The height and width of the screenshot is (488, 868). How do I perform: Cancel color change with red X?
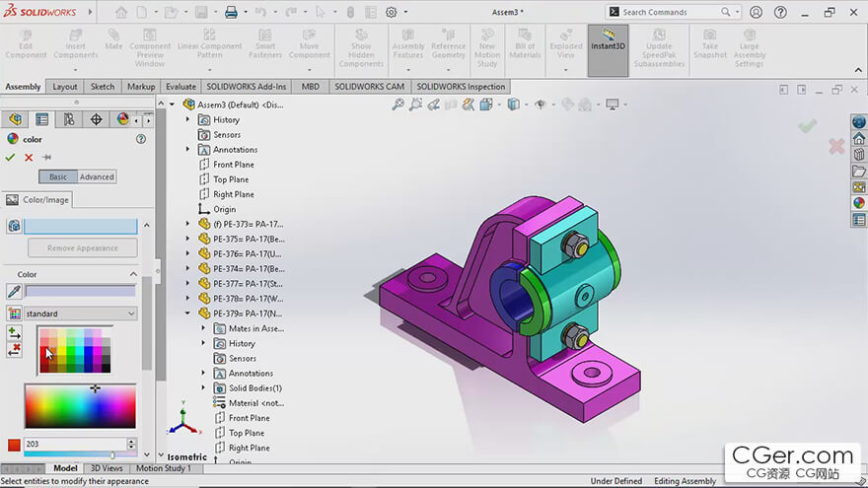click(29, 158)
